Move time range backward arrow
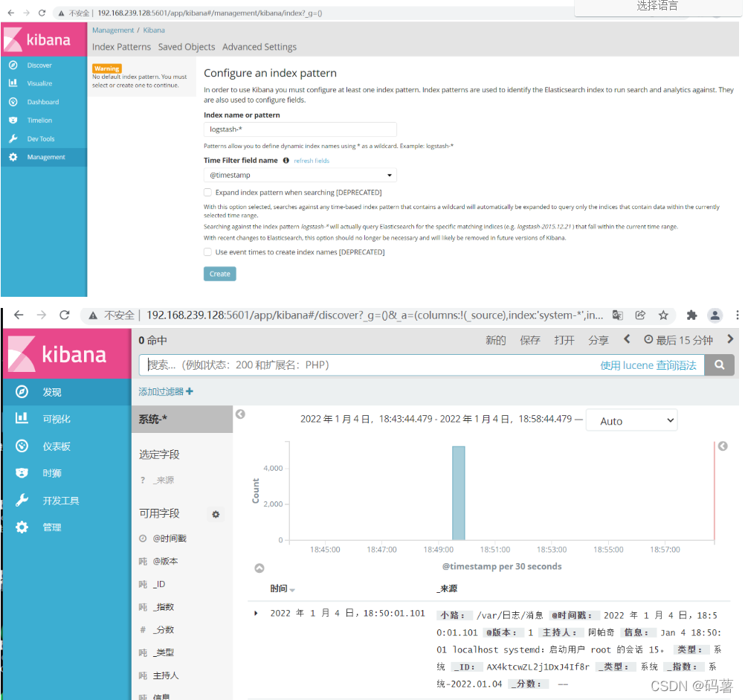Image resolution: width=745 pixels, height=700 pixels. tap(627, 338)
